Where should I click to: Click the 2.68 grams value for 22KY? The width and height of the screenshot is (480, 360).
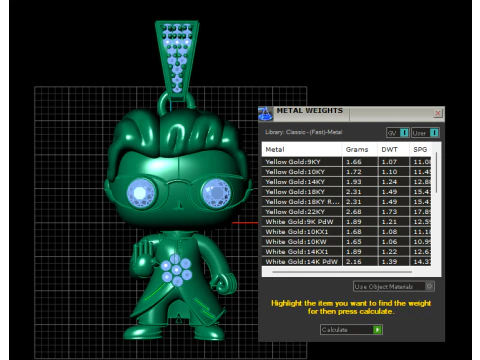click(x=354, y=212)
